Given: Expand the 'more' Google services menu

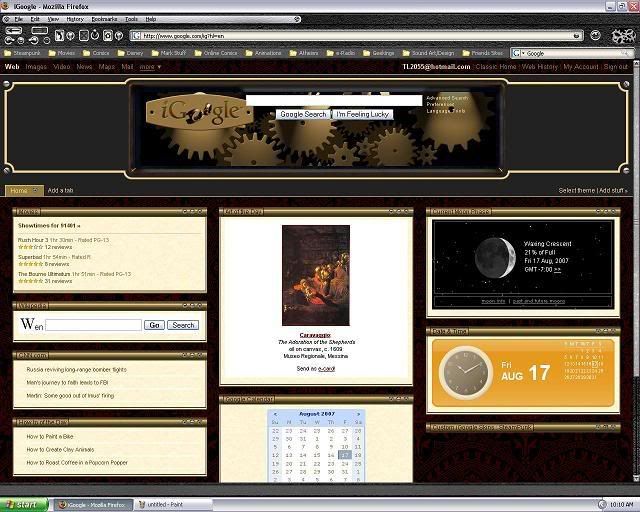Looking at the screenshot, I should point(150,67).
